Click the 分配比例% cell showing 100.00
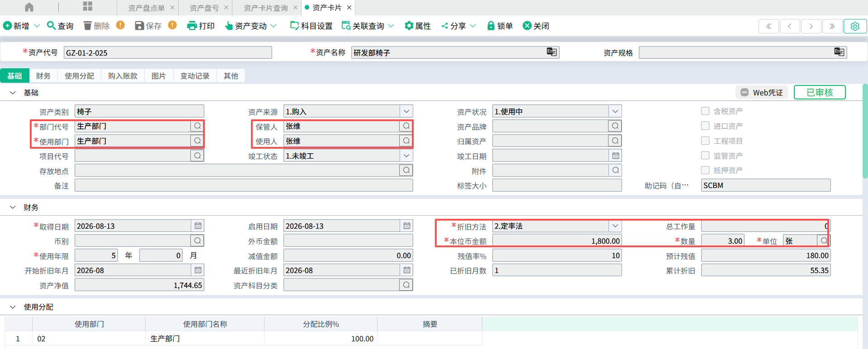This screenshot has width=868, height=349. coord(321,339)
